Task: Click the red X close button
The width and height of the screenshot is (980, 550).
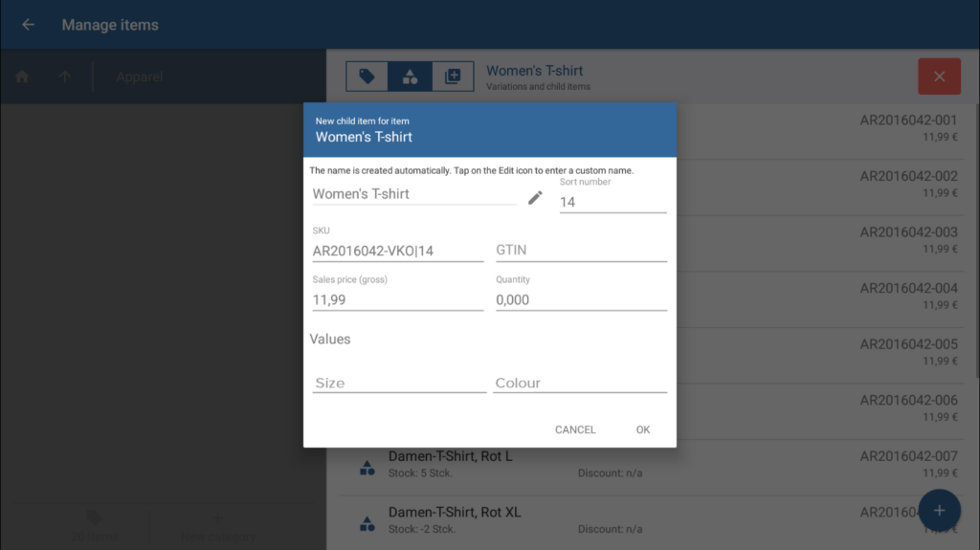Action: tap(939, 77)
